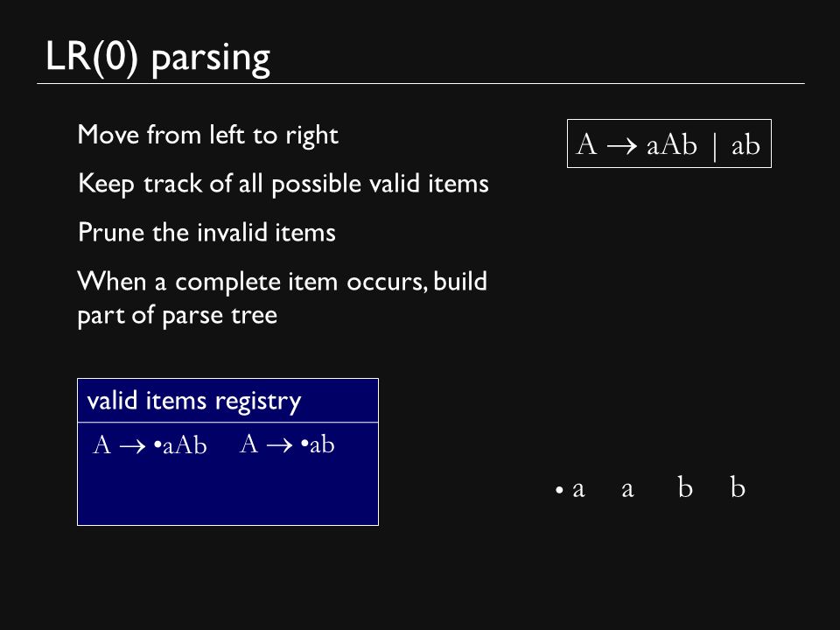This screenshot has width=840, height=630.
Task: Click "Keep track of all possible valid items"
Action: pyautogui.click(x=283, y=184)
